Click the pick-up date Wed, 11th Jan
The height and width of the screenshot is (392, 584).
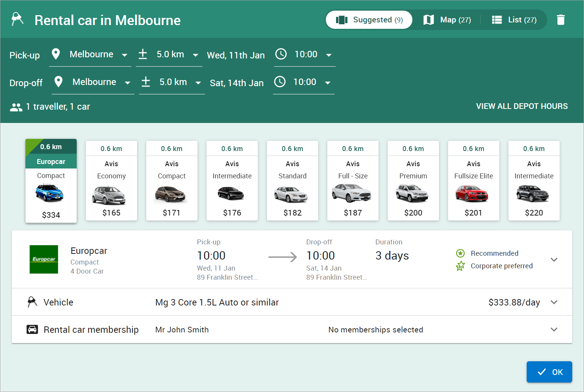coord(236,55)
